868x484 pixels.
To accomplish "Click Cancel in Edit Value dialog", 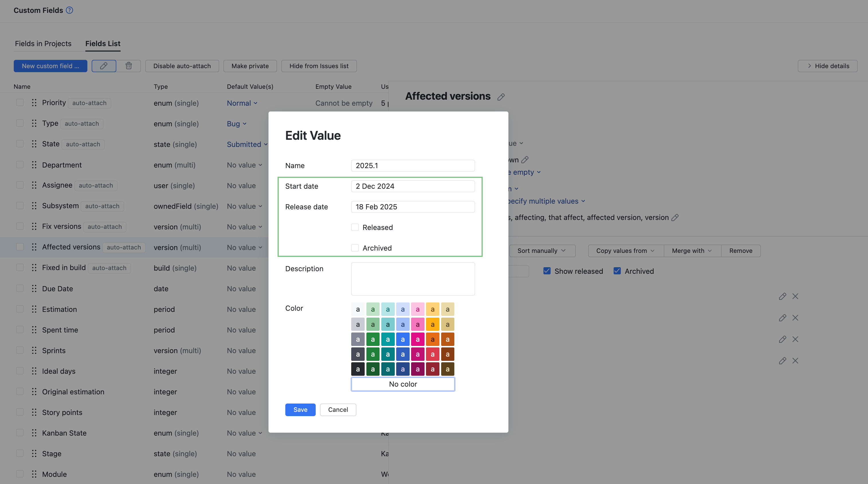I will [338, 410].
